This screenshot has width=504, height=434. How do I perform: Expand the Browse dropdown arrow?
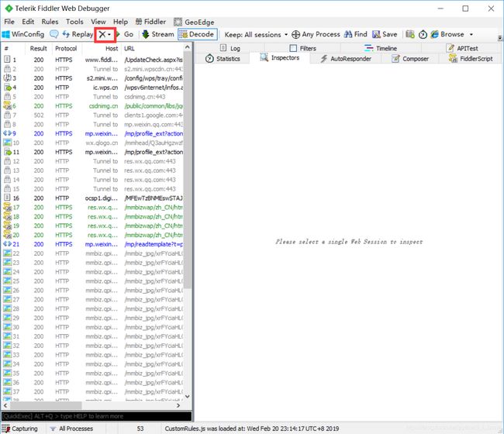[x=471, y=34]
